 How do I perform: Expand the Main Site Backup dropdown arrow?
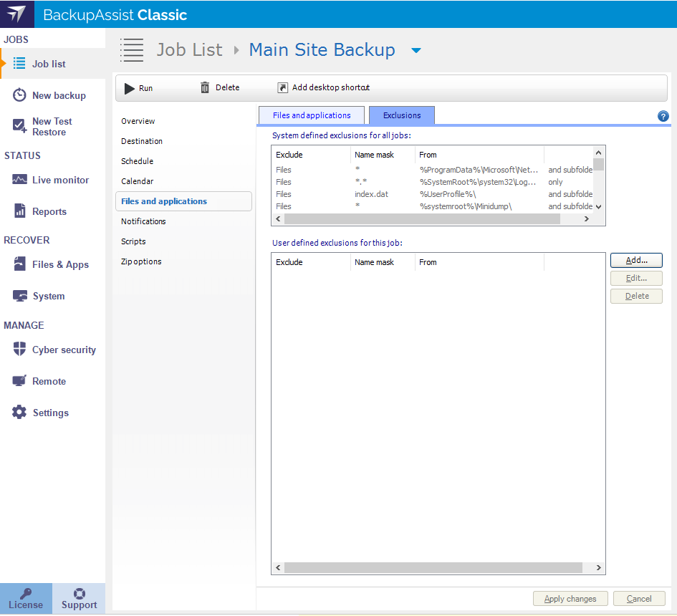coord(416,51)
